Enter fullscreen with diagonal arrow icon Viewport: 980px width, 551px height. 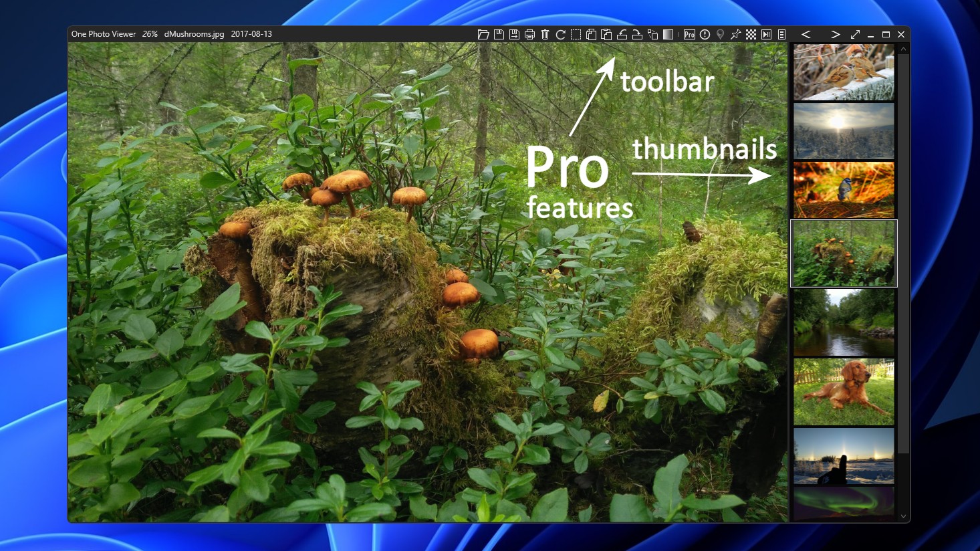tap(855, 35)
